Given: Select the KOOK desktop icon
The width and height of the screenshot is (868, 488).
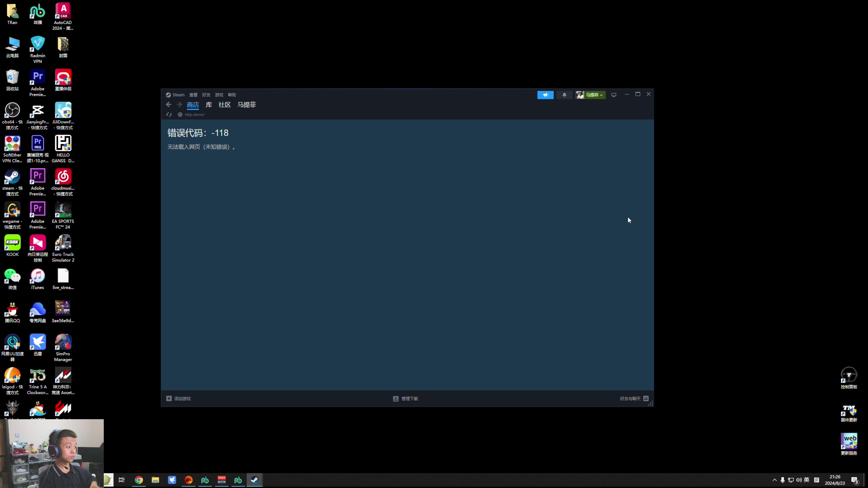Looking at the screenshot, I should [x=12, y=246].
